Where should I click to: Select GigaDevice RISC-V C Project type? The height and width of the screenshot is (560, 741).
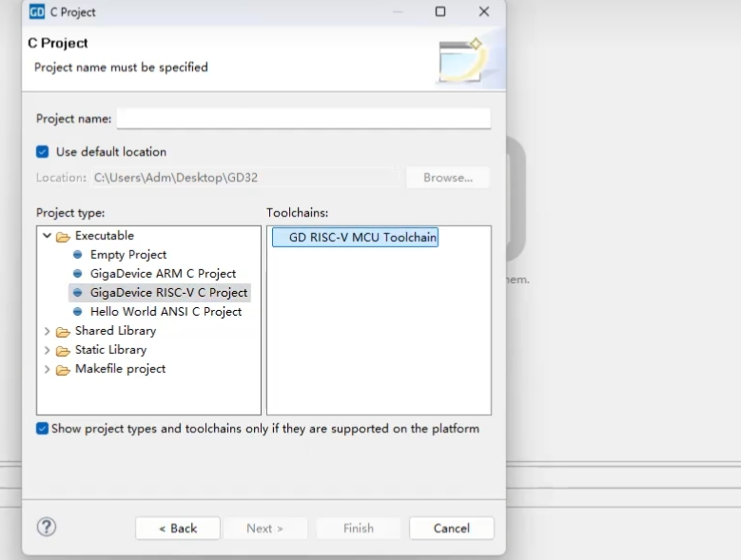pyautogui.click(x=168, y=293)
